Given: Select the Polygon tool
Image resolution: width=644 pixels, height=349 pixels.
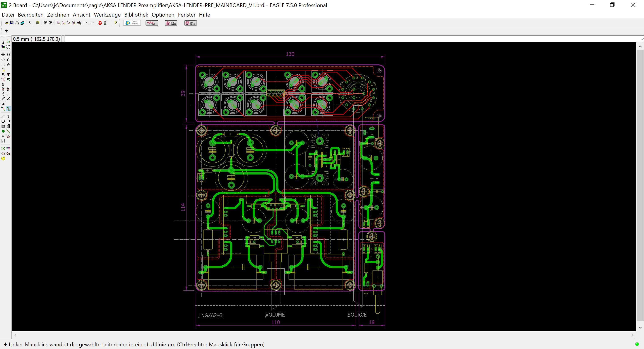Looking at the screenshot, I should (8, 126).
